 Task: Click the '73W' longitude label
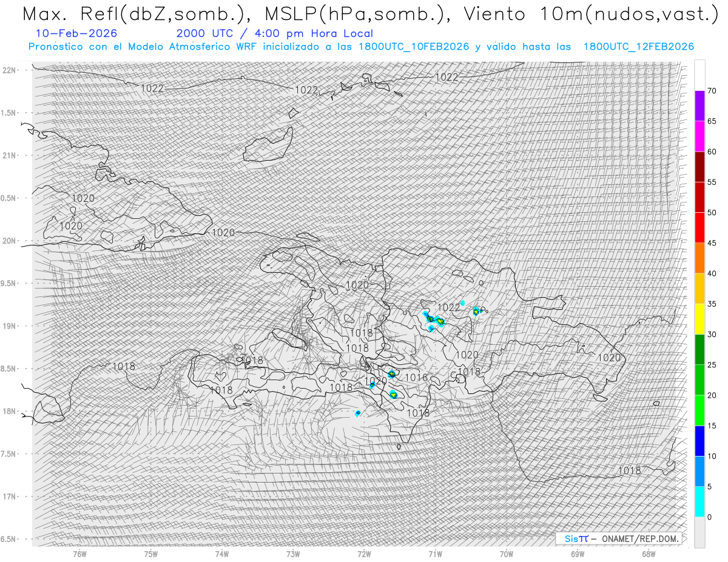293,554
